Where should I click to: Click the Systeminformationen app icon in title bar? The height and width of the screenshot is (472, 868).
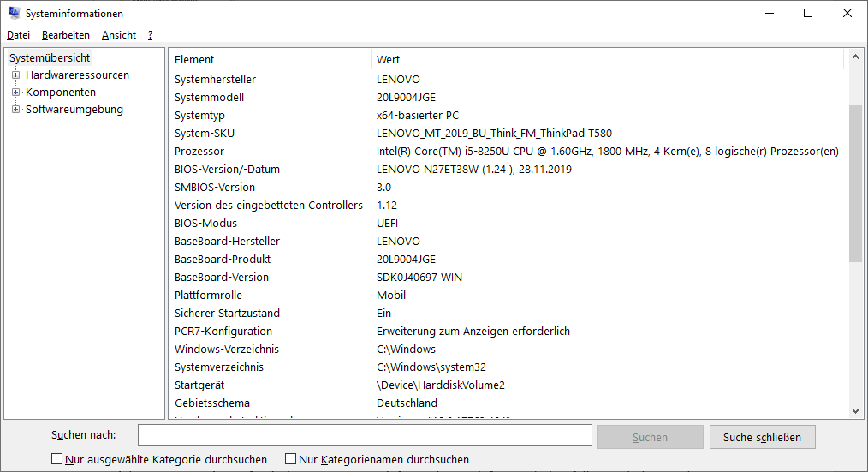pyautogui.click(x=13, y=14)
